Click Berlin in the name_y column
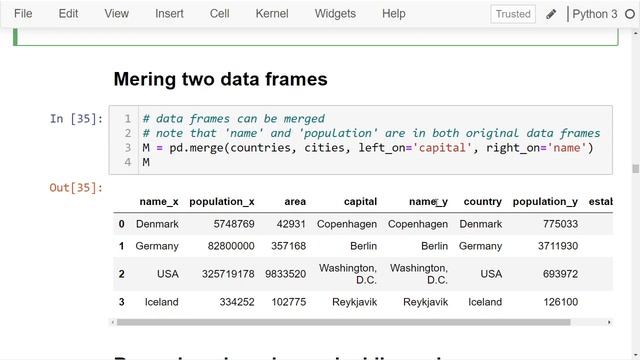Viewport: 640px width, 360px height. point(434,246)
